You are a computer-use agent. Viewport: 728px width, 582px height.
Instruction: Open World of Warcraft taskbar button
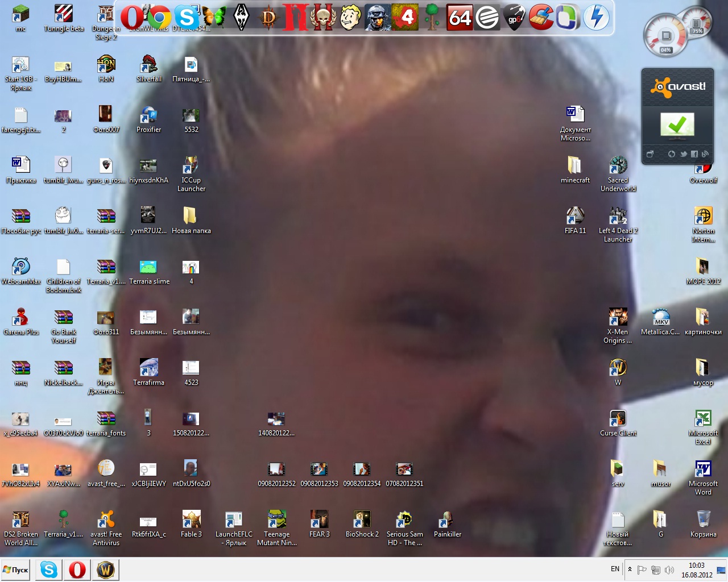pos(106,569)
